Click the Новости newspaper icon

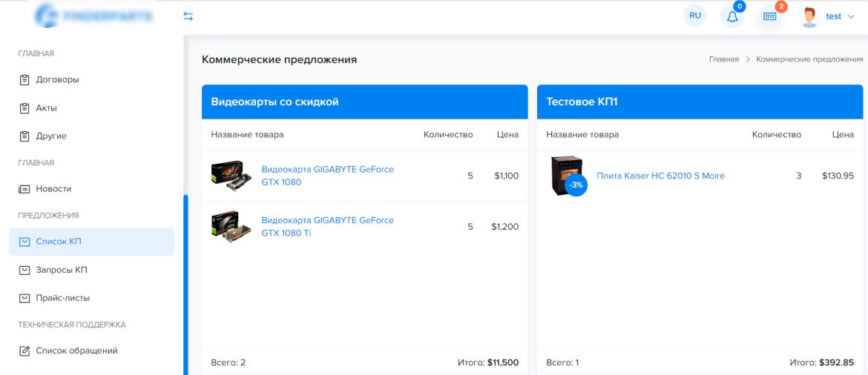[24, 189]
